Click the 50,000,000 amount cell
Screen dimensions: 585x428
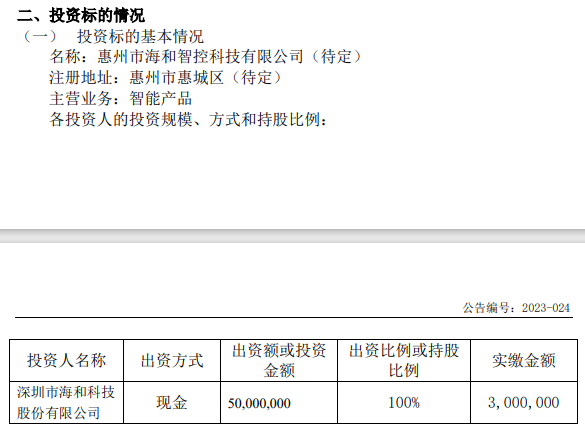point(279,403)
